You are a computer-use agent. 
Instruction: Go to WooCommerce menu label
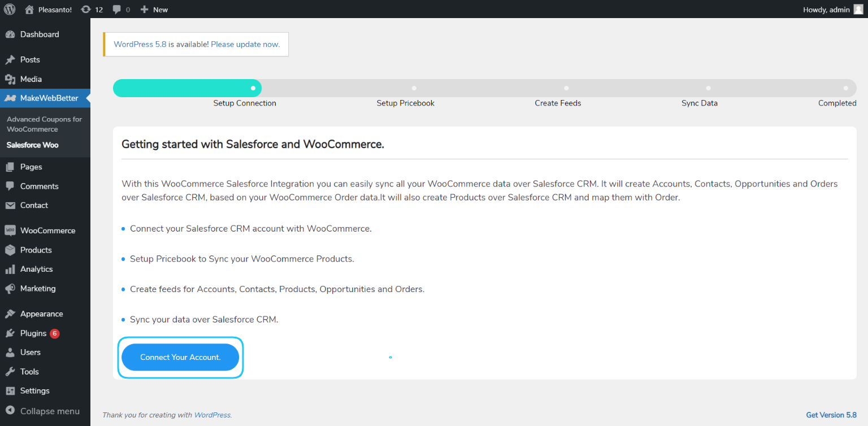47,231
